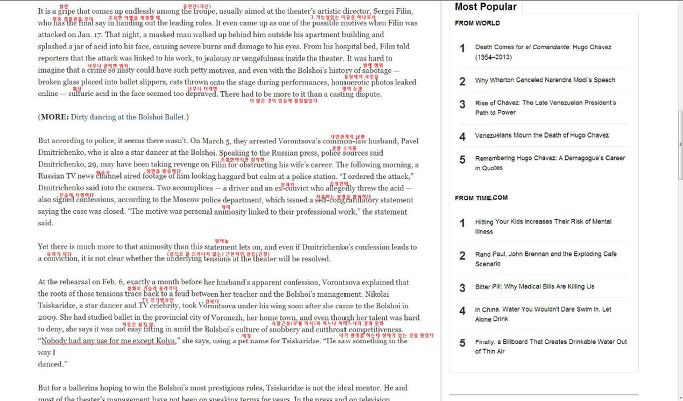Click the 'FROM WORLD' section heading

tap(477, 23)
